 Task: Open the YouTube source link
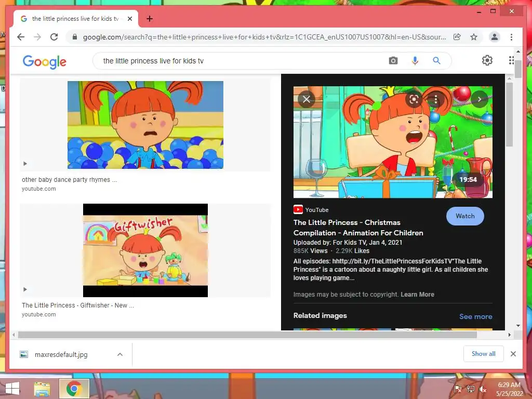click(x=311, y=210)
